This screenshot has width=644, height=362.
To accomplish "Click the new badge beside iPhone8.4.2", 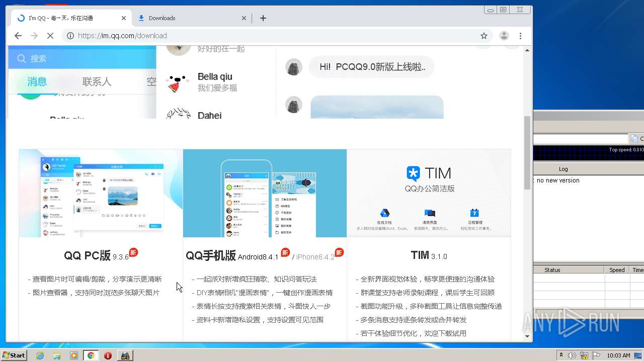I will point(339,252).
